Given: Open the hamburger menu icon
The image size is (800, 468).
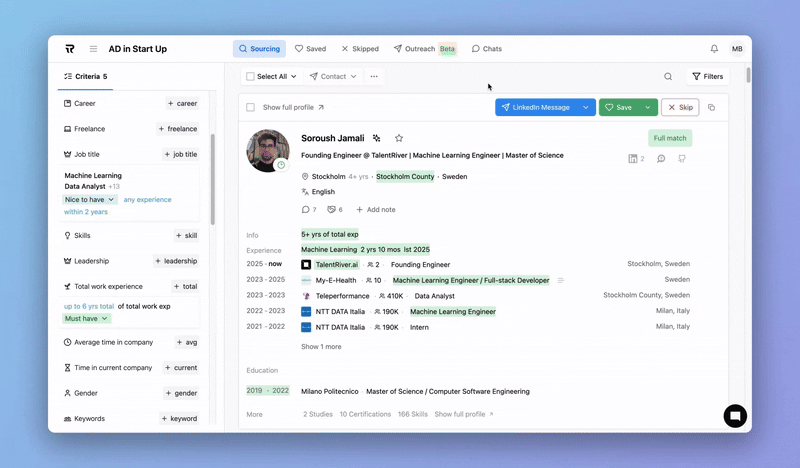Looking at the screenshot, I should coord(93,49).
